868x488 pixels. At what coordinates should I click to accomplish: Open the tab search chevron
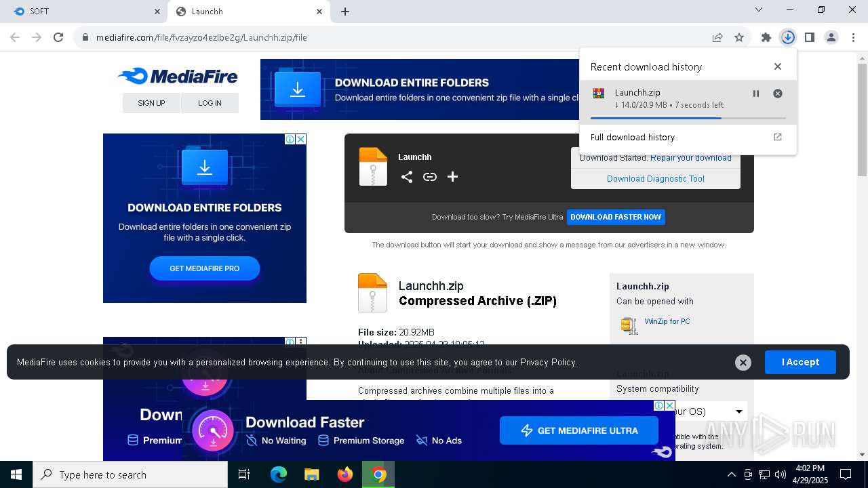(x=759, y=9)
